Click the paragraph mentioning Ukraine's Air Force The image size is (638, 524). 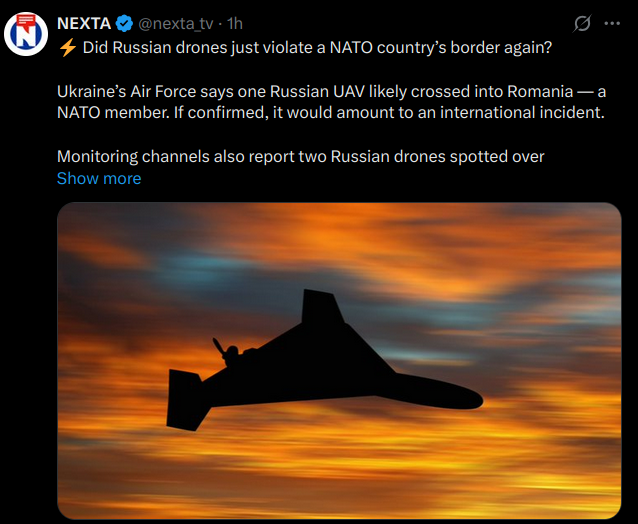pos(331,101)
